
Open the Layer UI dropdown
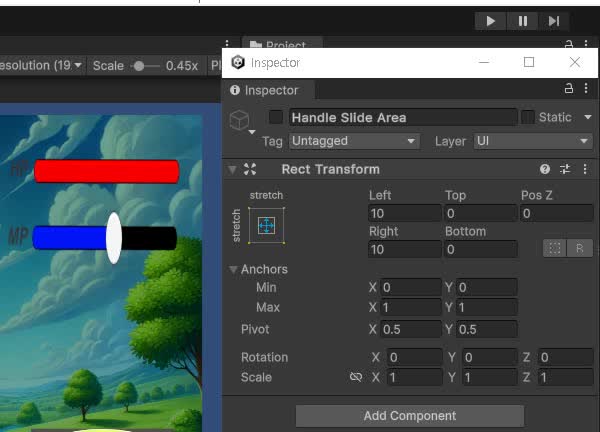[533, 141]
